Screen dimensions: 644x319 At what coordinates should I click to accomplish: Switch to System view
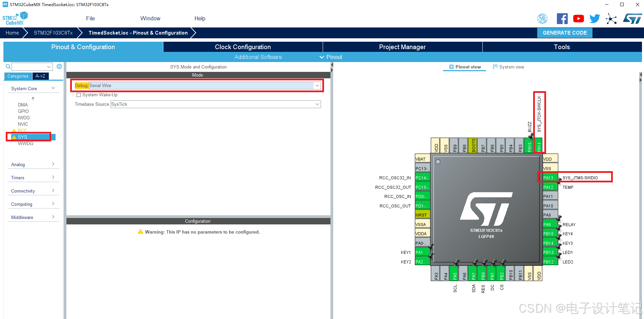pyautogui.click(x=508, y=67)
